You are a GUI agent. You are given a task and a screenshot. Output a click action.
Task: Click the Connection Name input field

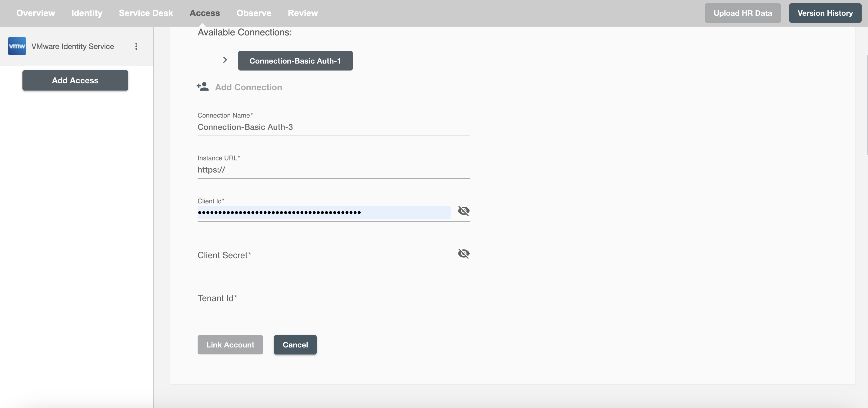click(x=333, y=127)
